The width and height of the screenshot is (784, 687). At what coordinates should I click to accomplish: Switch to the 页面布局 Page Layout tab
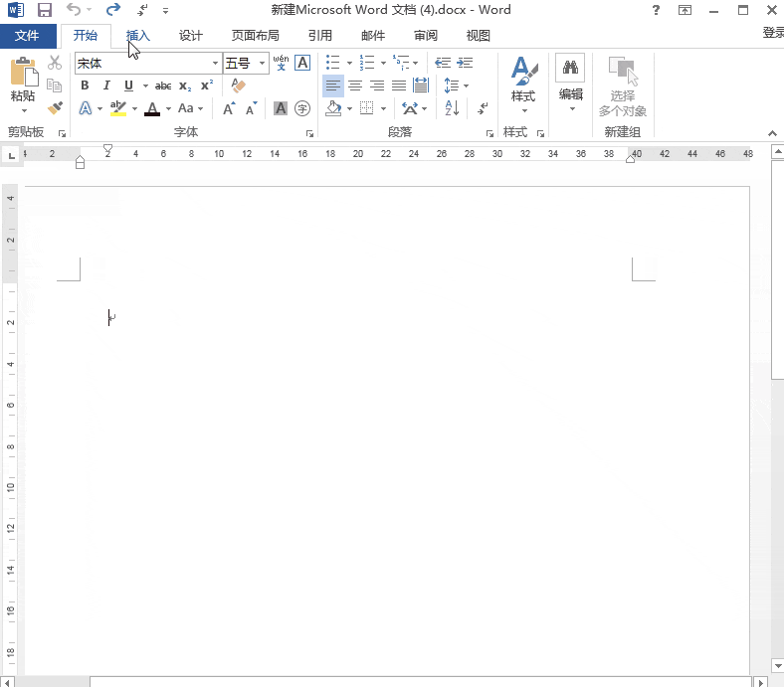(x=255, y=36)
